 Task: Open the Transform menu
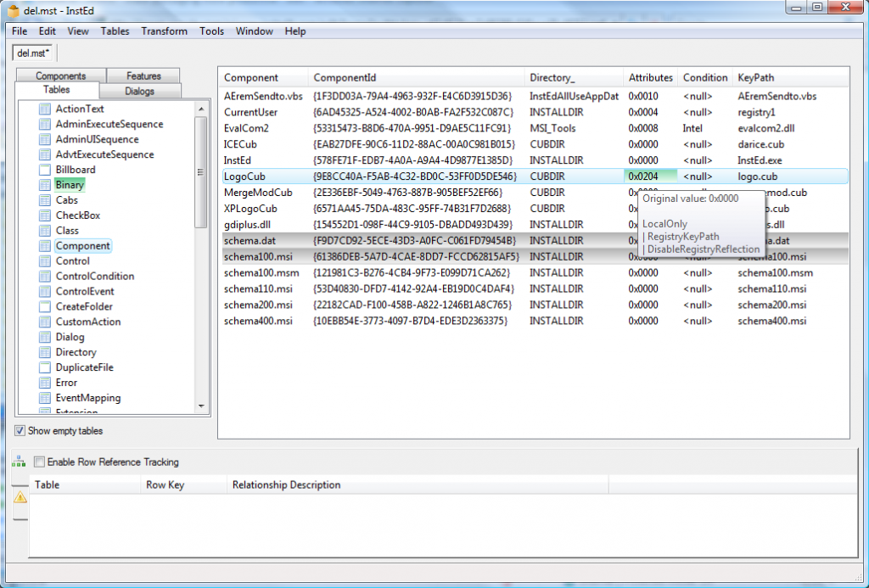click(164, 31)
